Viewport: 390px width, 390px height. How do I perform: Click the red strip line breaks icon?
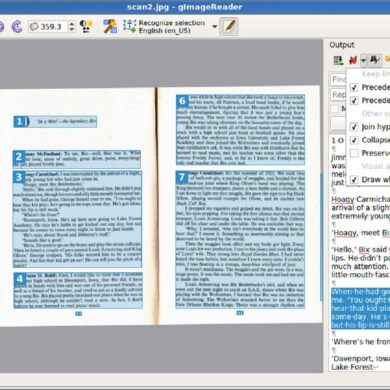pos(353,60)
